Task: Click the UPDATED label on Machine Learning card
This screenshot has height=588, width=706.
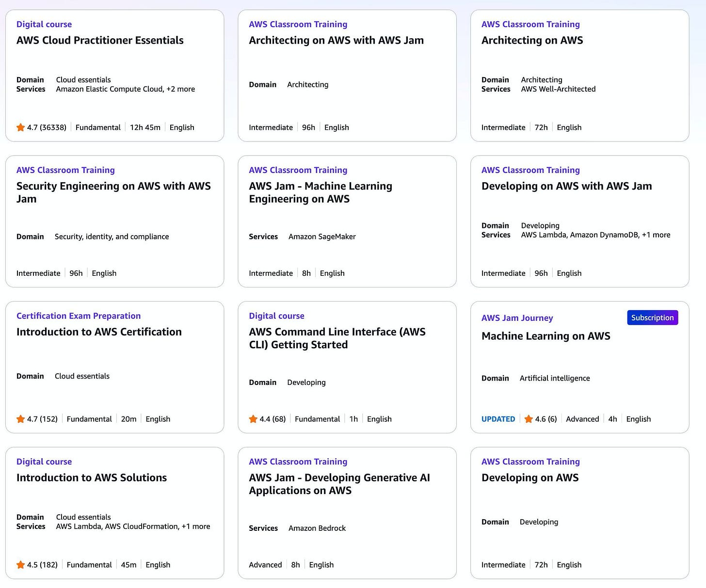Action: [498, 419]
